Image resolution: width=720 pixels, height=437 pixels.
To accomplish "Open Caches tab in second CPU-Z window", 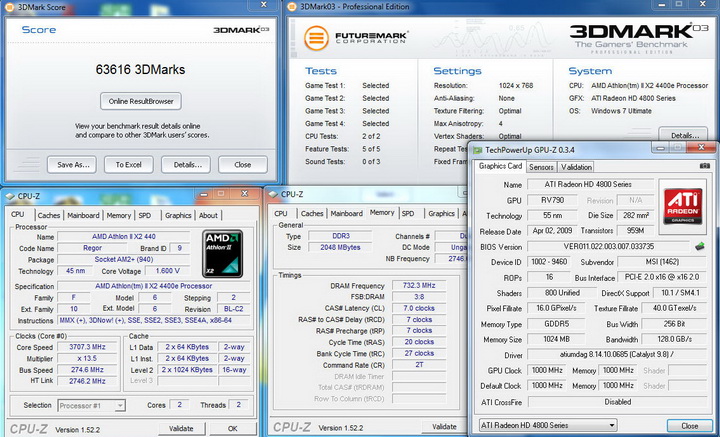I will click(x=312, y=213).
